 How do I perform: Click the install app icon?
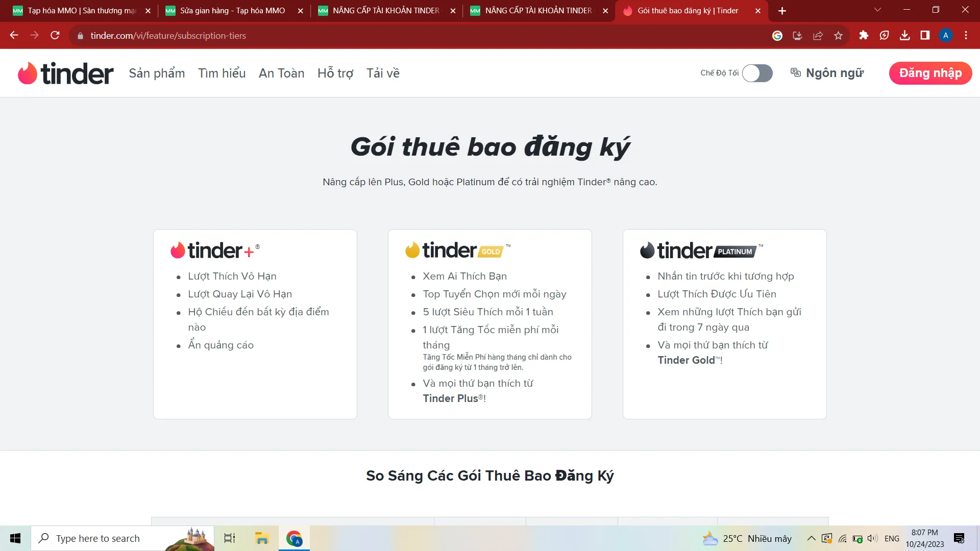pyautogui.click(x=797, y=36)
